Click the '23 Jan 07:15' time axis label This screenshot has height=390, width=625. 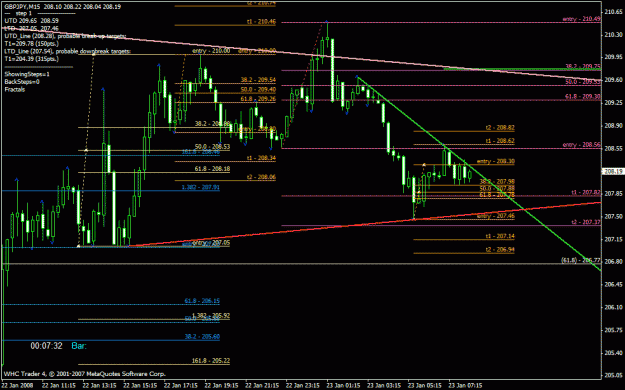(465, 386)
